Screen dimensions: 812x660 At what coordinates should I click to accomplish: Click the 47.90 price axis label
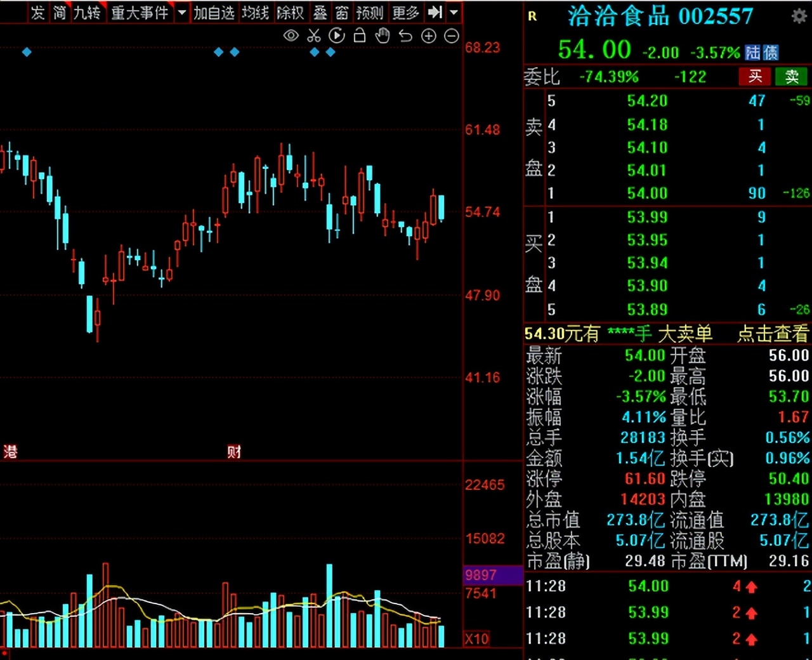[x=482, y=295]
